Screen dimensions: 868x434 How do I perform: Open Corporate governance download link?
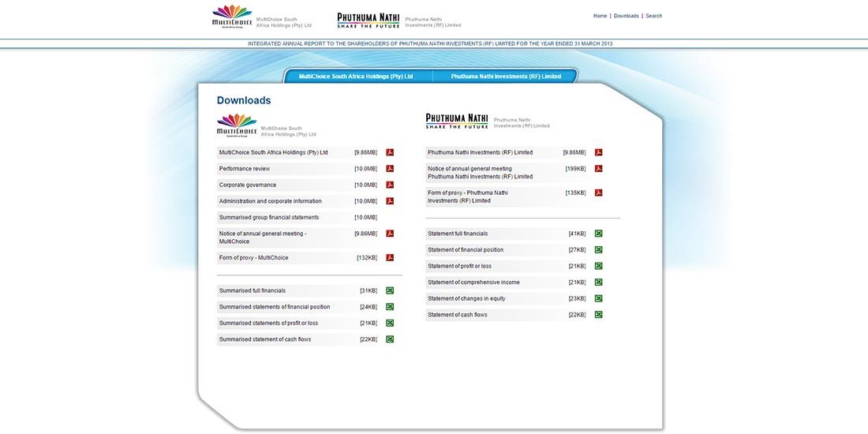point(248,185)
